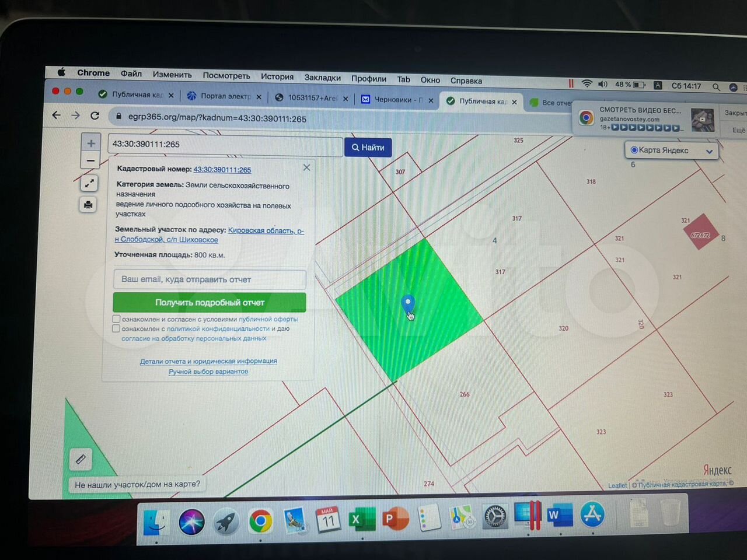747x560 pixels.
Task: Toggle fullscreen map view icon
Action: point(89,184)
